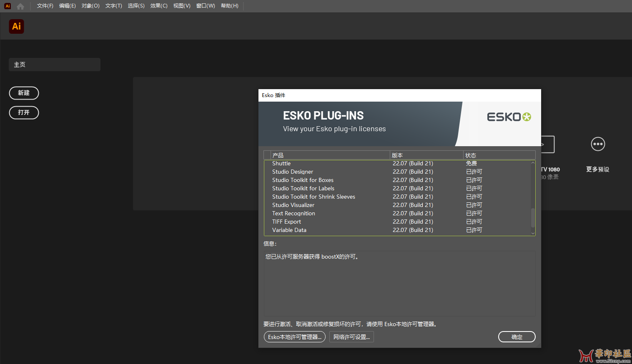Open the 文字(T) menu
This screenshot has height=364, width=632.
tap(113, 6)
